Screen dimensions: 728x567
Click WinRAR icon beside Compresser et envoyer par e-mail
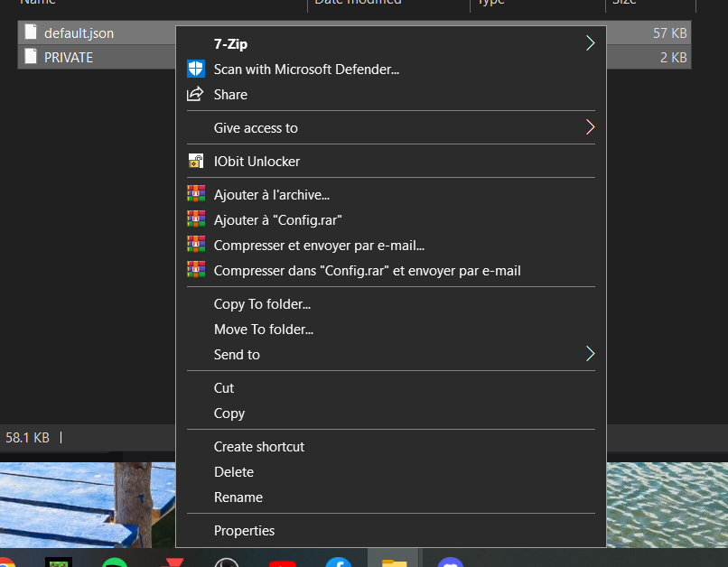(196, 244)
